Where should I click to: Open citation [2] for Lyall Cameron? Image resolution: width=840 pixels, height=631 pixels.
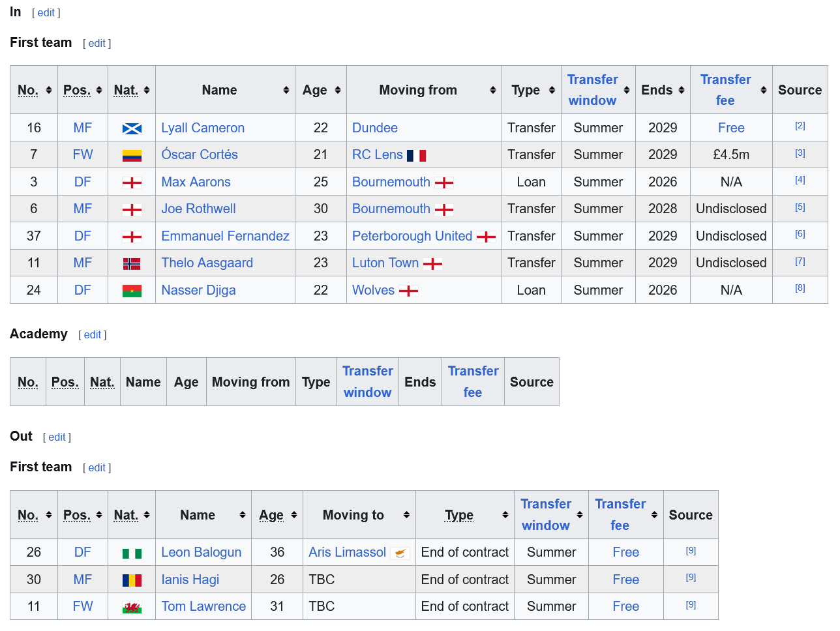(x=800, y=126)
